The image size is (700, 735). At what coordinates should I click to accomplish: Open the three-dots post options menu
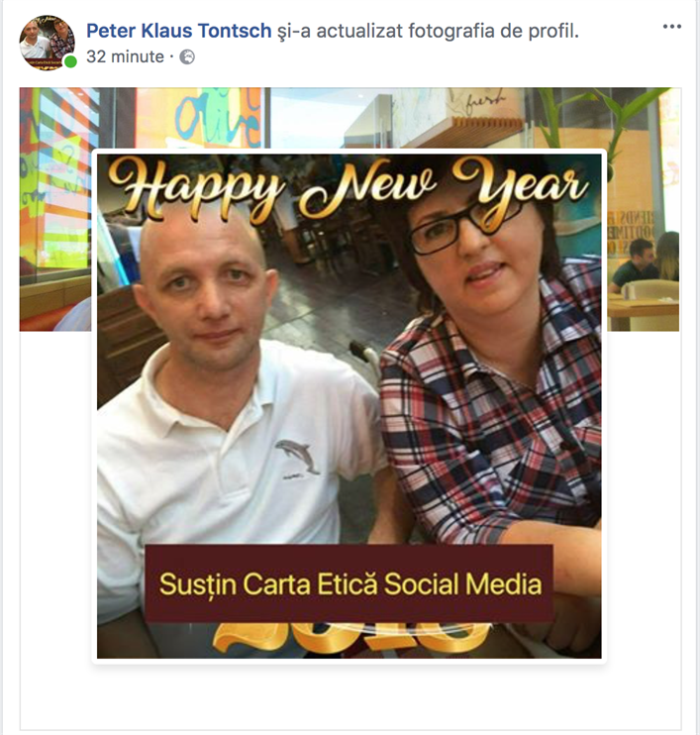pyautogui.click(x=671, y=28)
